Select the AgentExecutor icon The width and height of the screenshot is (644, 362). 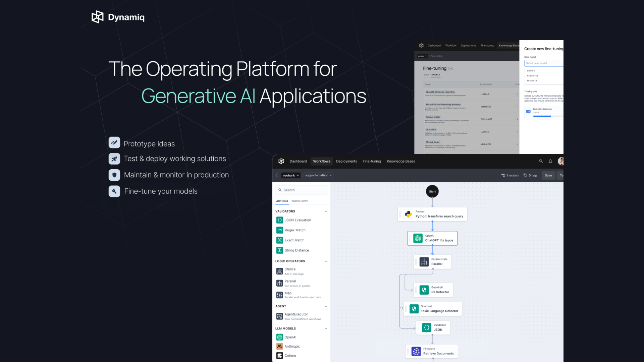tap(279, 316)
